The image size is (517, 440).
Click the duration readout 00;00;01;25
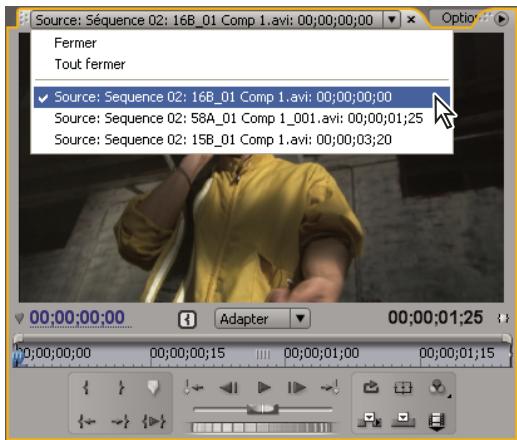click(x=435, y=317)
